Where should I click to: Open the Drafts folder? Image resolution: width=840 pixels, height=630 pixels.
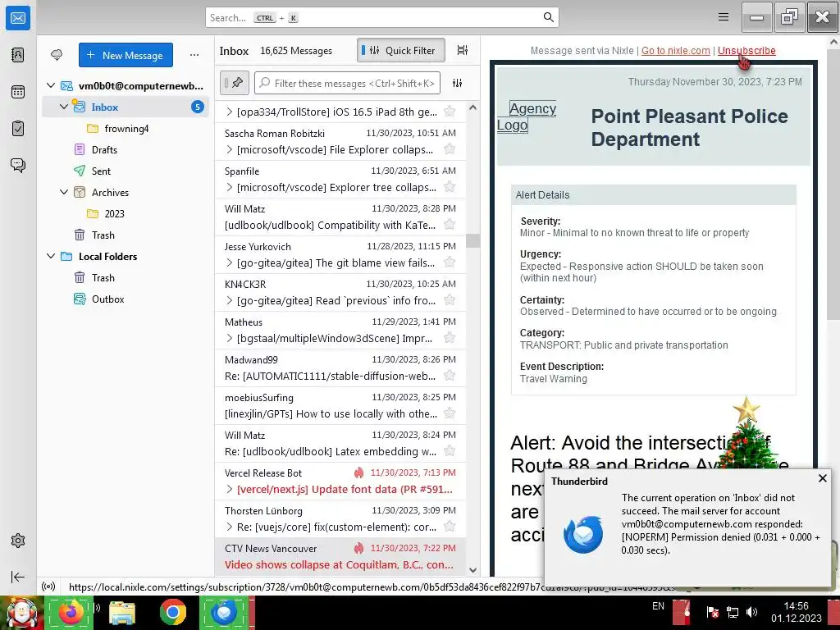coord(126,149)
